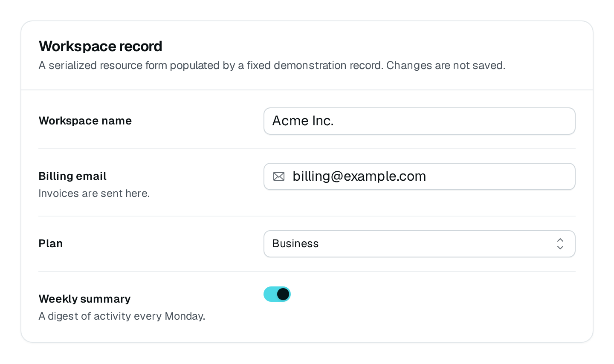Click the serialized resource form description text

272,66
